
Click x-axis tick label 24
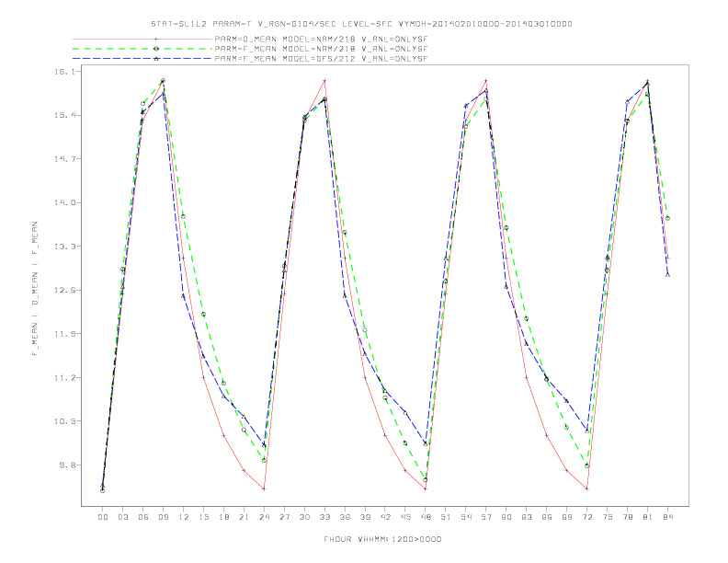pyautogui.click(x=264, y=517)
